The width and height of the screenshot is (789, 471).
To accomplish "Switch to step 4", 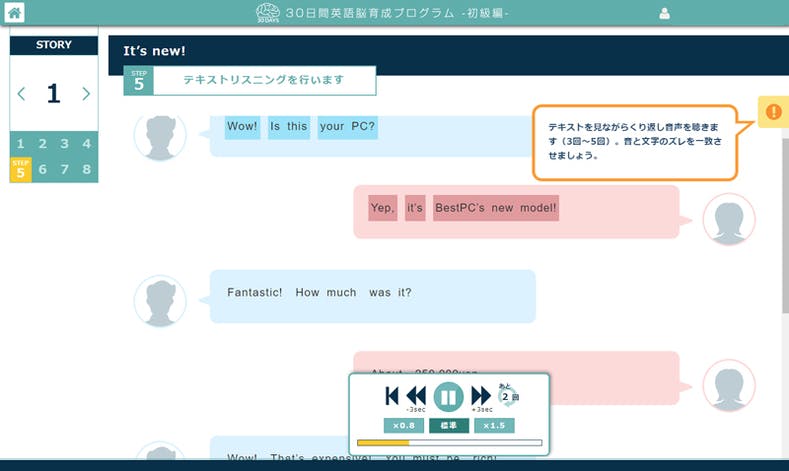I will [87, 144].
